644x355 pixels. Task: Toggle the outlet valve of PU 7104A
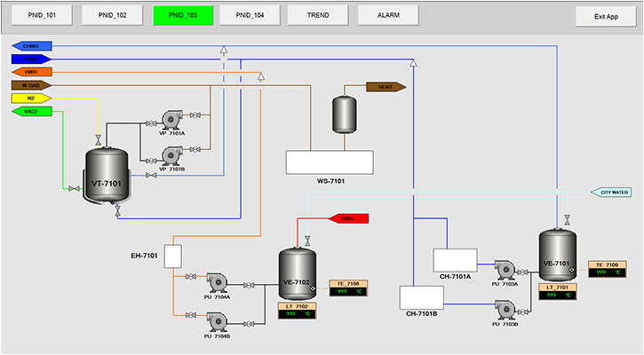249,285
